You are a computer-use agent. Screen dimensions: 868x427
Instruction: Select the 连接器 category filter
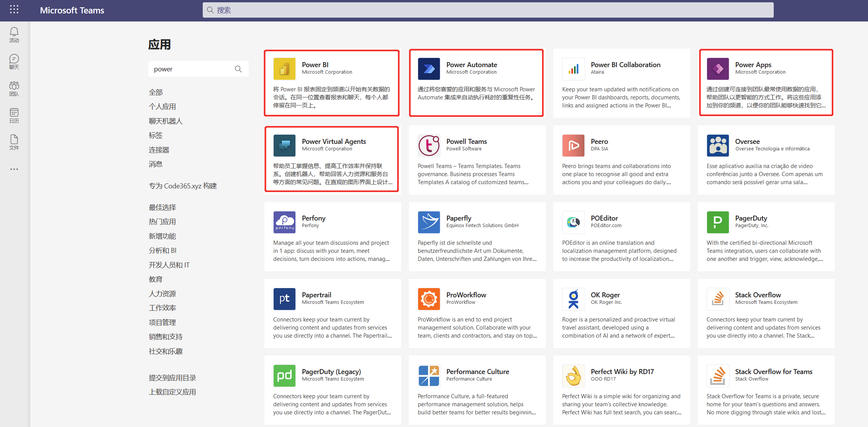pyautogui.click(x=159, y=150)
